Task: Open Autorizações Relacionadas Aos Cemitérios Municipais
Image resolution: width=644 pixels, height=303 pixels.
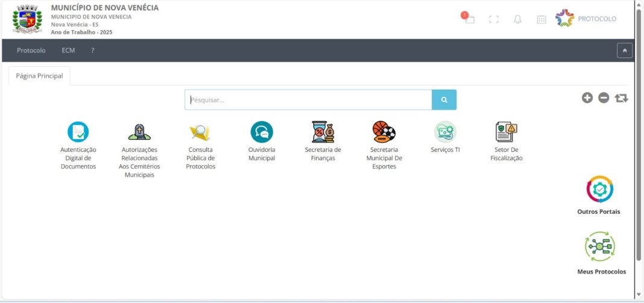Action: point(139,132)
